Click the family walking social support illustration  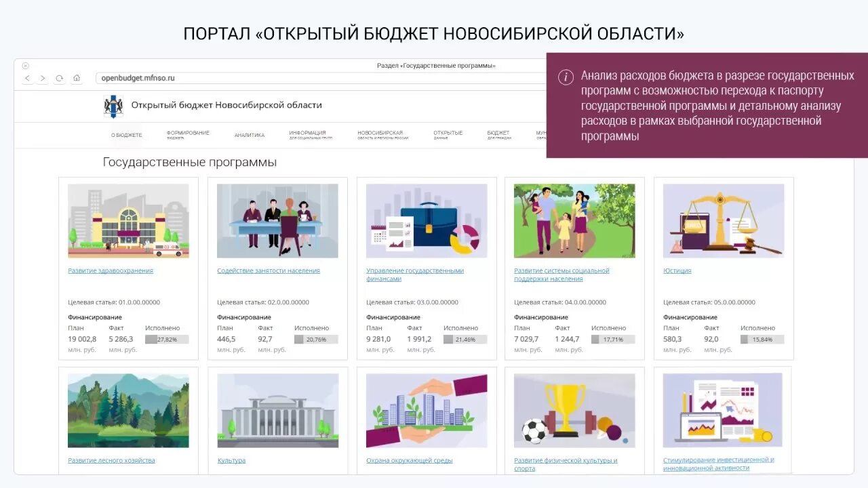(x=574, y=221)
